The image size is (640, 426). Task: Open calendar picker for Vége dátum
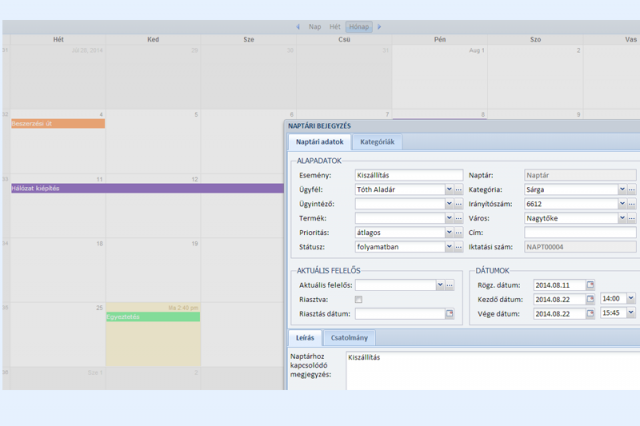point(590,313)
